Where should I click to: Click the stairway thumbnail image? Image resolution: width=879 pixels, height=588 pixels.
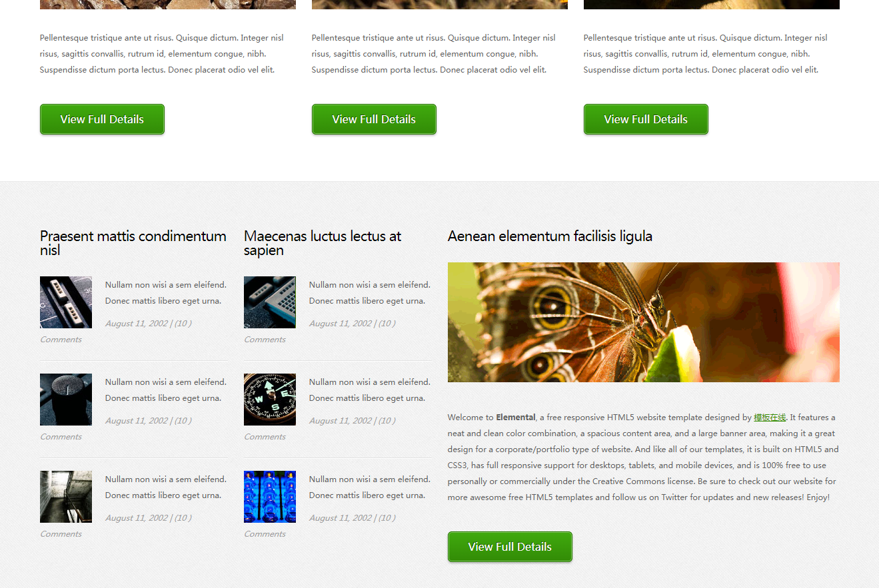(66, 497)
